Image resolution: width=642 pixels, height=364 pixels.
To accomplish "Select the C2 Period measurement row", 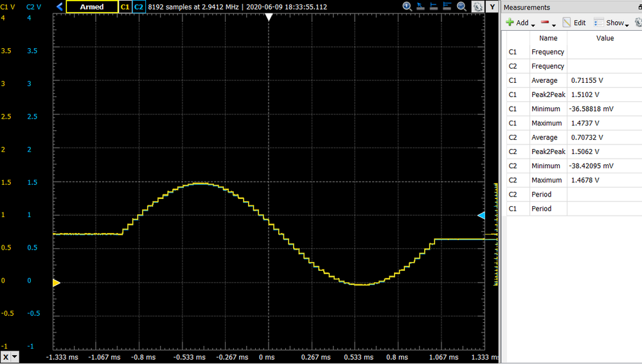I will (574, 195).
